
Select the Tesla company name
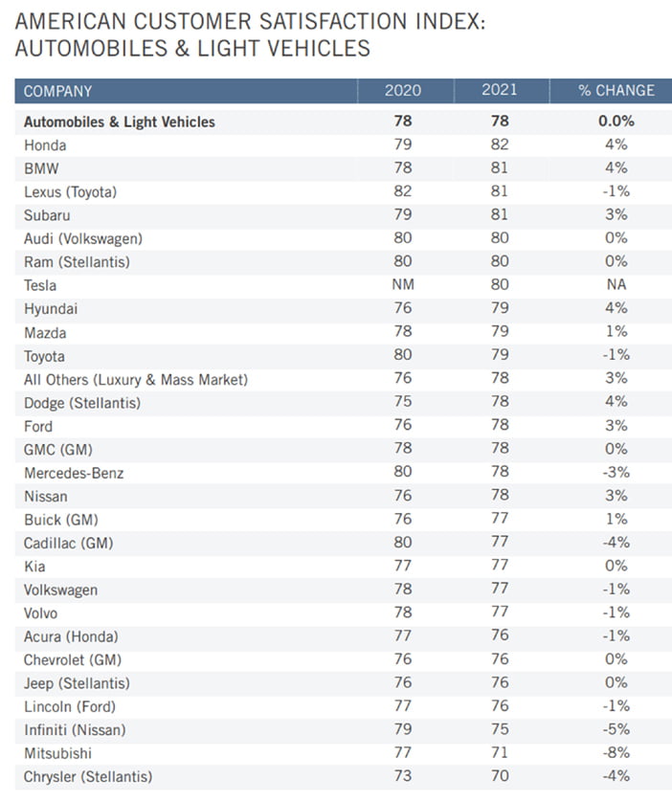tap(40, 285)
